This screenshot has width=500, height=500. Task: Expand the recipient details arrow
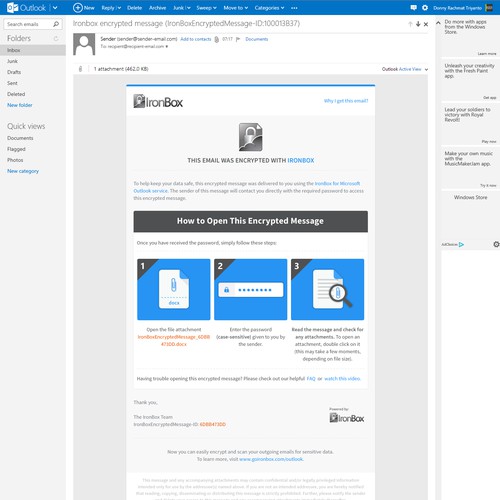click(167, 46)
